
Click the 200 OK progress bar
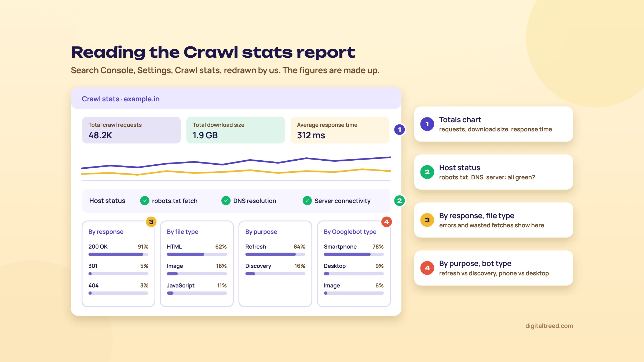tap(118, 254)
